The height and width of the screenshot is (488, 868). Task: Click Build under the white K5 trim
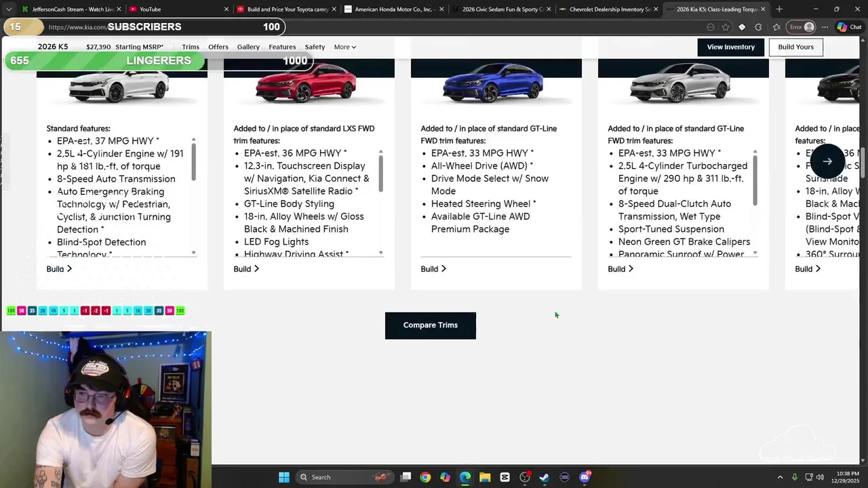[x=59, y=269]
